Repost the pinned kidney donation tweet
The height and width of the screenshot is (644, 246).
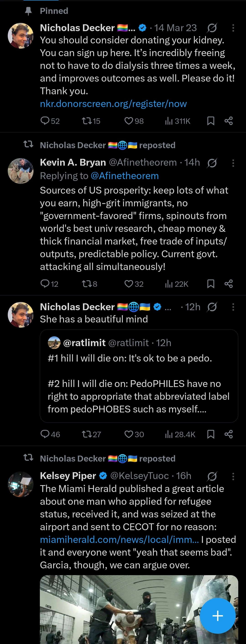pos(91,121)
